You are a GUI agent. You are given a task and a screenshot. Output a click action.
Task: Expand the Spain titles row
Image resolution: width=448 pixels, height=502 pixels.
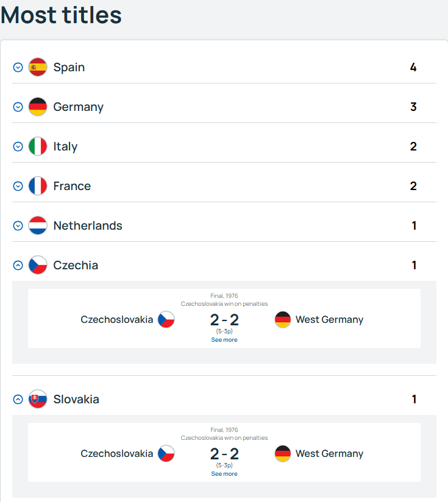18,67
